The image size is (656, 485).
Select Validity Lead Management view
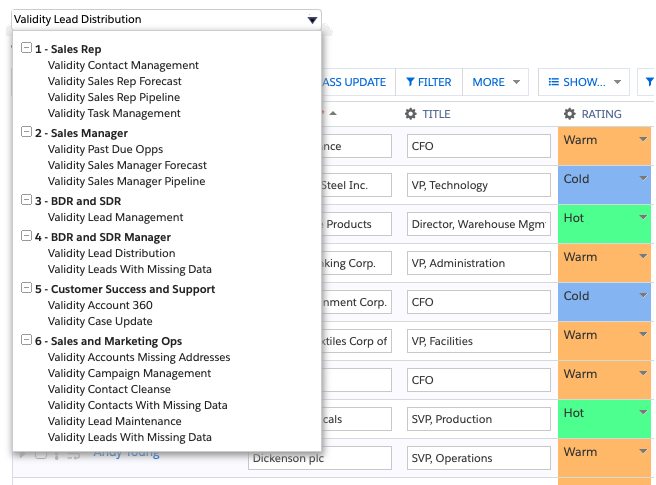point(115,217)
